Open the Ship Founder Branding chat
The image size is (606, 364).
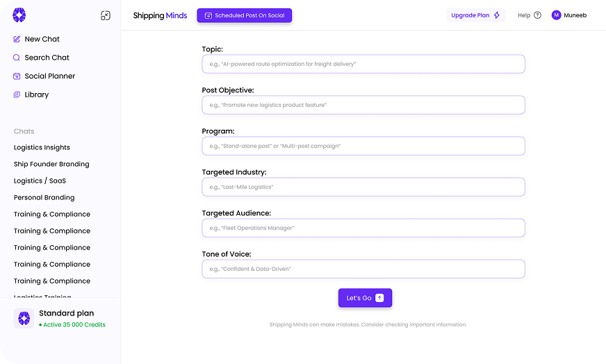click(x=51, y=164)
